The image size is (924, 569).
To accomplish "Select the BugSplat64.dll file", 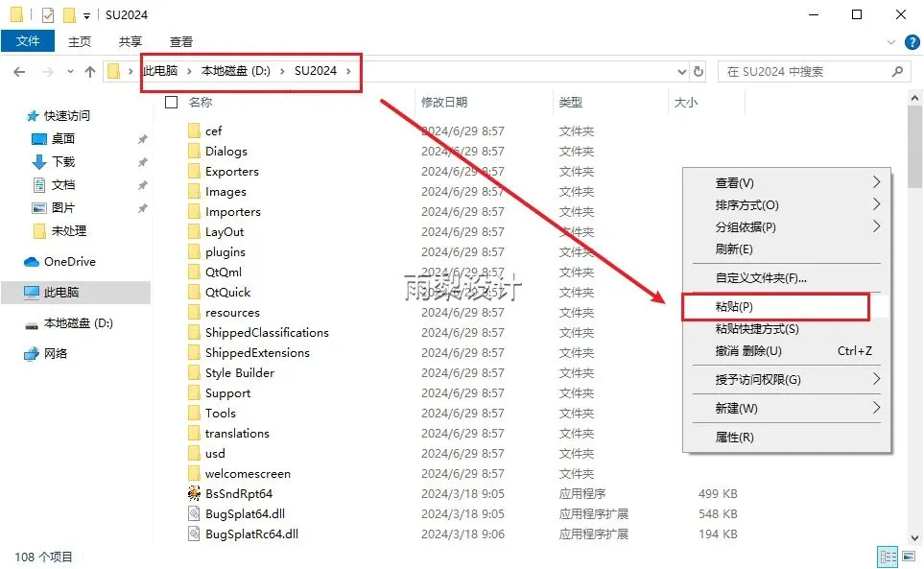I will (x=245, y=514).
